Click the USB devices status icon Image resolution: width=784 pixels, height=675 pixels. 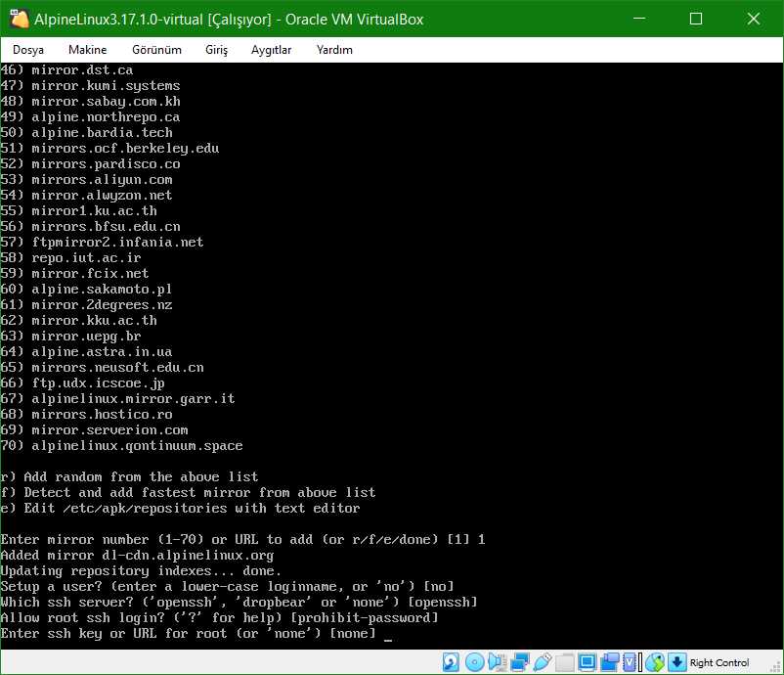click(x=542, y=662)
